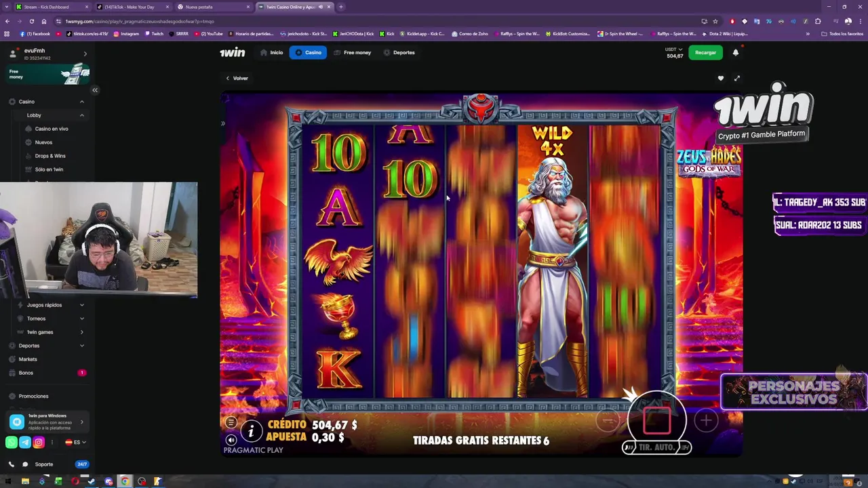868x488 pixels.
Task: Collapse the Casino sidebar section
Action: tap(82, 102)
